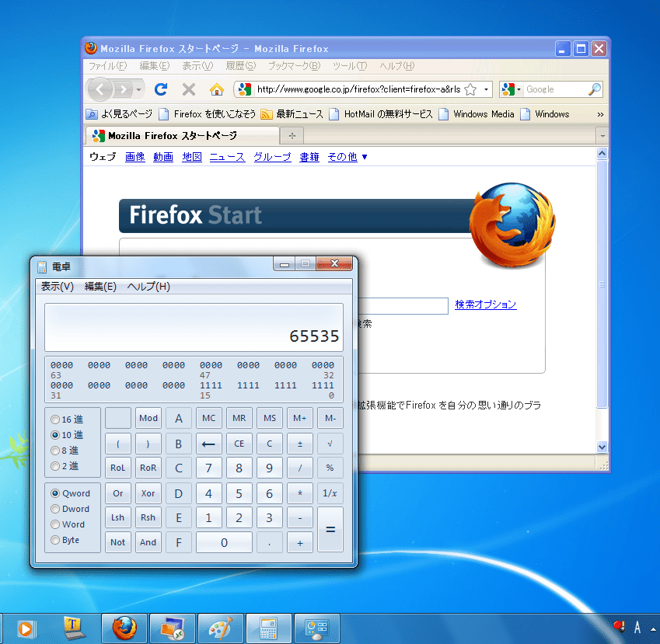This screenshot has width=660, height=644.
Task: Open the calculator 表示(V) menu
Action: point(58,287)
